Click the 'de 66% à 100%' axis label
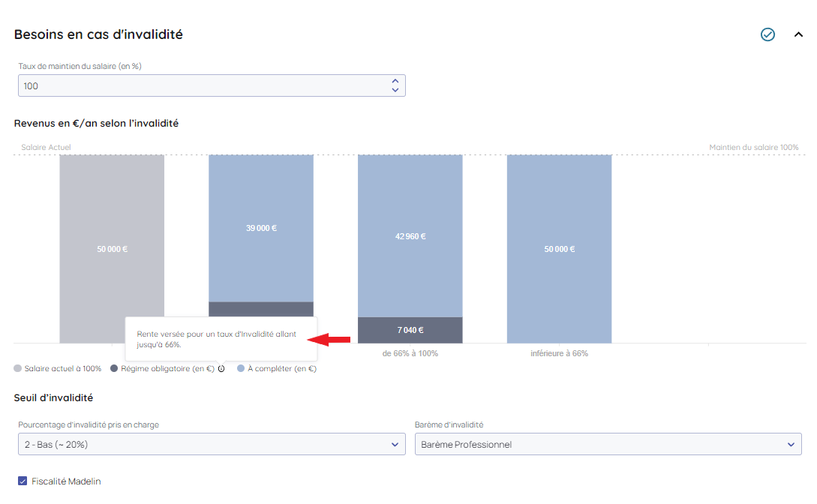Viewport: 817px width, 504px height. 410,353
